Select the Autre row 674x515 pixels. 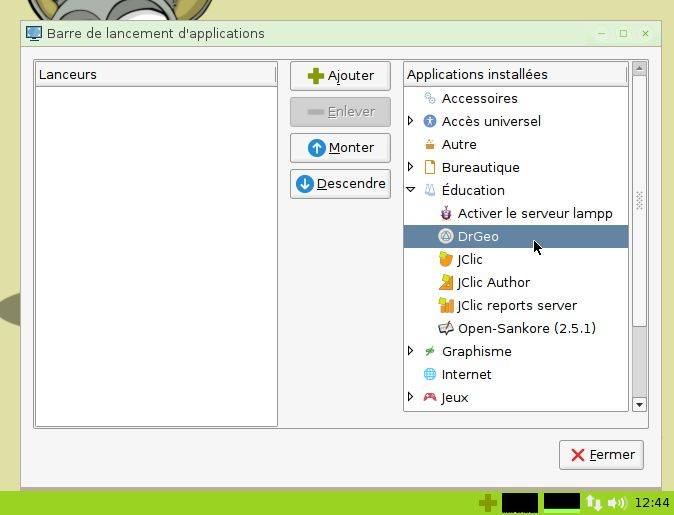coord(516,144)
